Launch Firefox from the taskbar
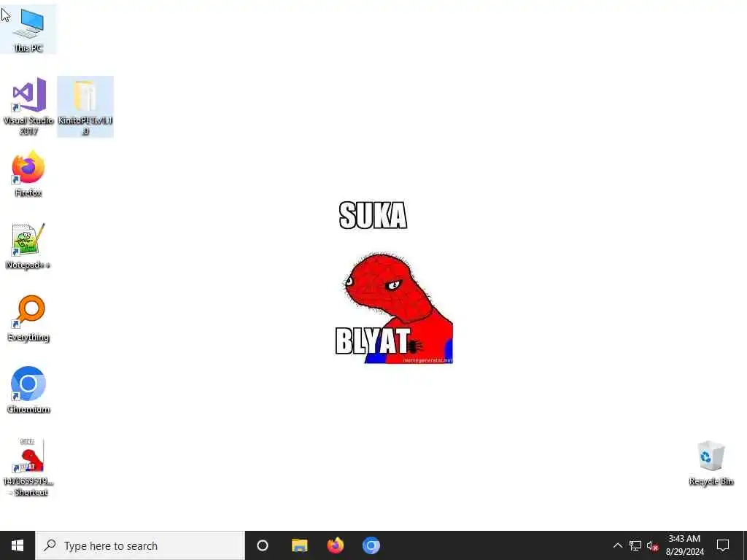 336,545
